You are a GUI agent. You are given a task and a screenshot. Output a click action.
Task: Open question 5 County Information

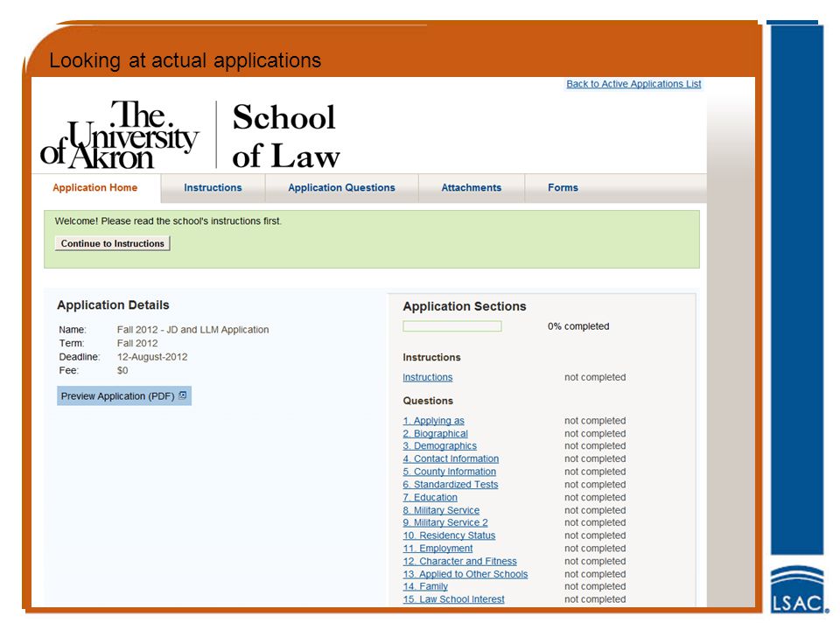pos(450,472)
